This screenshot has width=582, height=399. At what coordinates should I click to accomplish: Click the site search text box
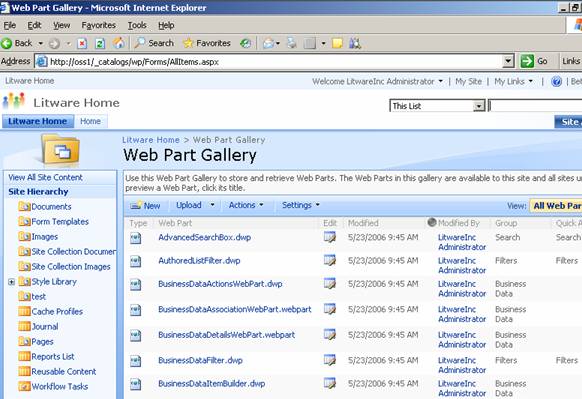tap(535, 106)
